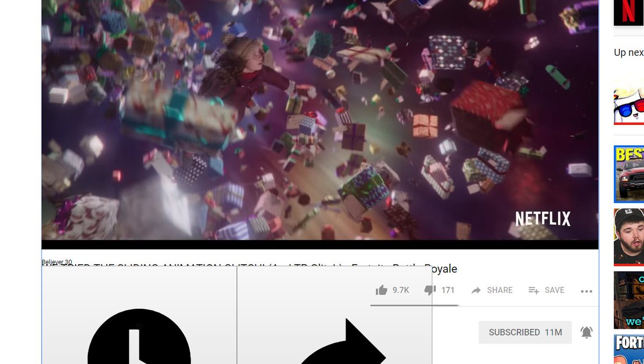Click the large share arrow icon
Viewport: 644px width, 364px height.
(x=342, y=341)
